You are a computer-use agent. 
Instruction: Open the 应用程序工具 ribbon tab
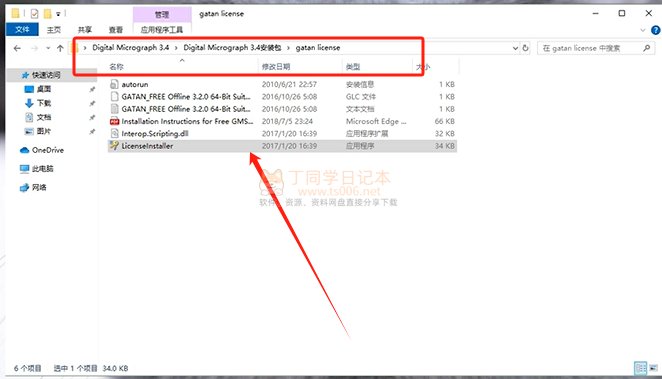[162, 30]
